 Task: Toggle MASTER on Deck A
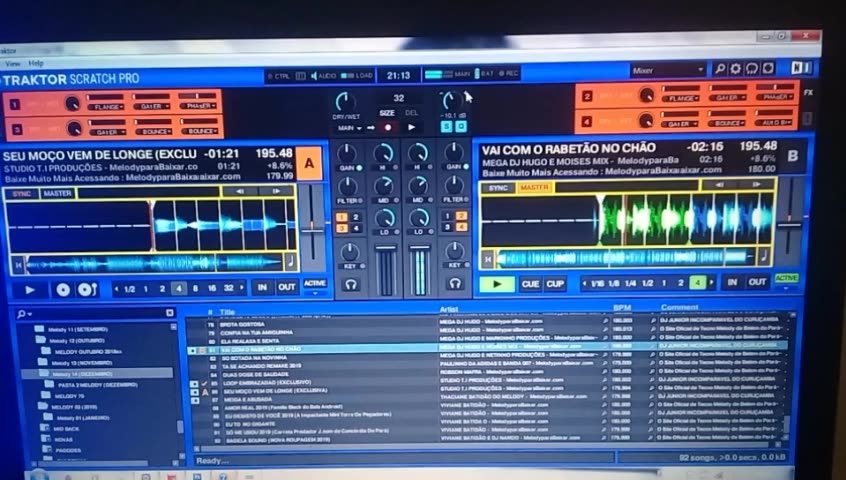coord(58,193)
